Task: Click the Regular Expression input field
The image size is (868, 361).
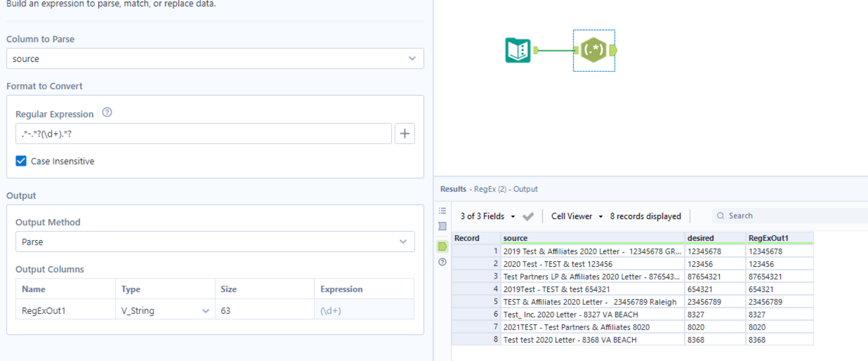Action: pyautogui.click(x=203, y=134)
